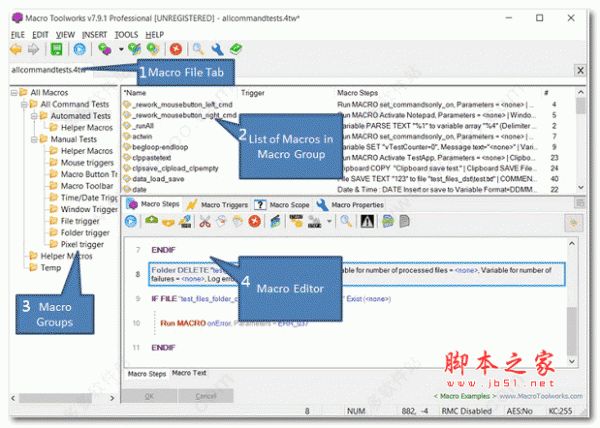The width and height of the screenshot is (600, 428).
Task: Click the magnifier find icon in editor toolbar
Action: (x=346, y=221)
